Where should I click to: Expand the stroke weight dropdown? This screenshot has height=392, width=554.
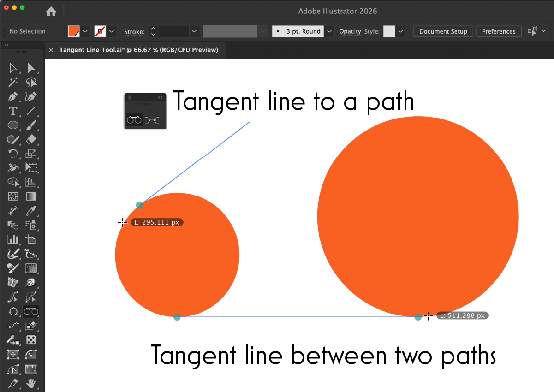pos(195,31)
